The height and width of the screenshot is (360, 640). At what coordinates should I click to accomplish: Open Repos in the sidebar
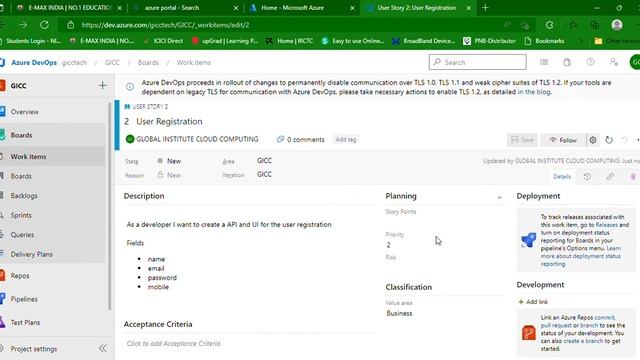point(20,276)
